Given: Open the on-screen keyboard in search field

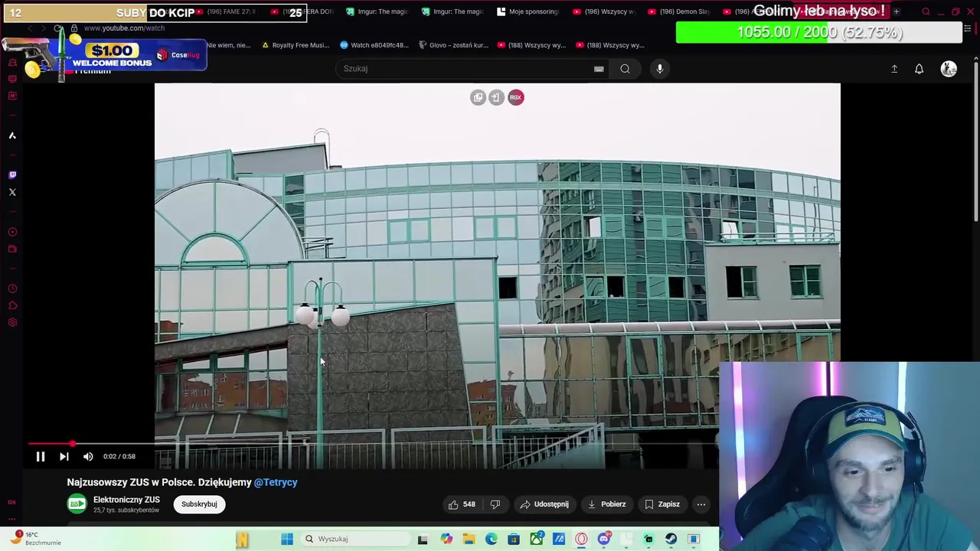Looking at the screenshot, I should tap(599, 69).
